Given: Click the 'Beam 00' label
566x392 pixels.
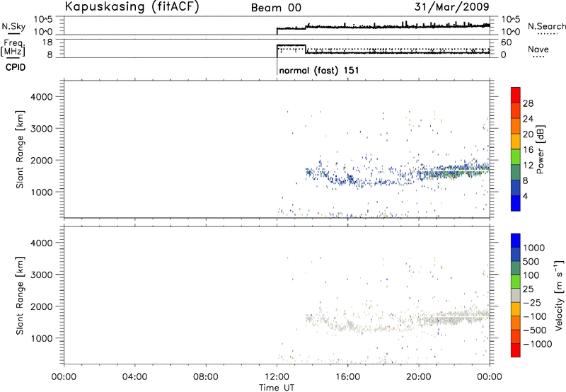Looking at the screenshot, I should [x=276, y=8].
